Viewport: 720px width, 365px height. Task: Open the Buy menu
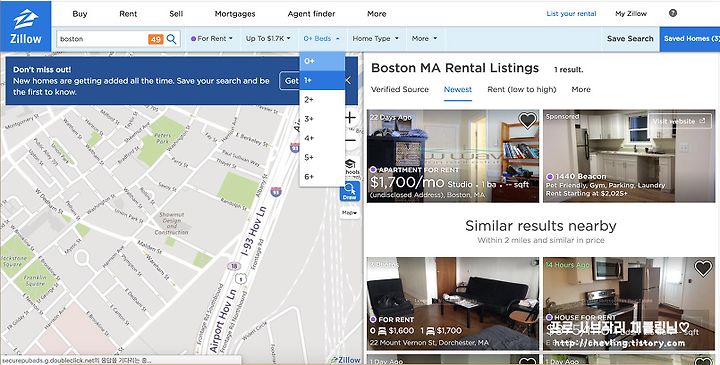pos(80,14)
